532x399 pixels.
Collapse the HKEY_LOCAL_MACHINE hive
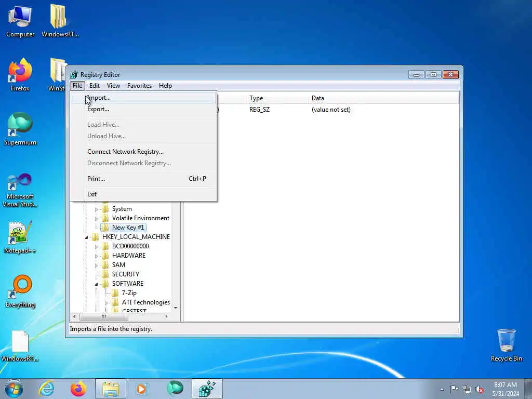point(87,237)
